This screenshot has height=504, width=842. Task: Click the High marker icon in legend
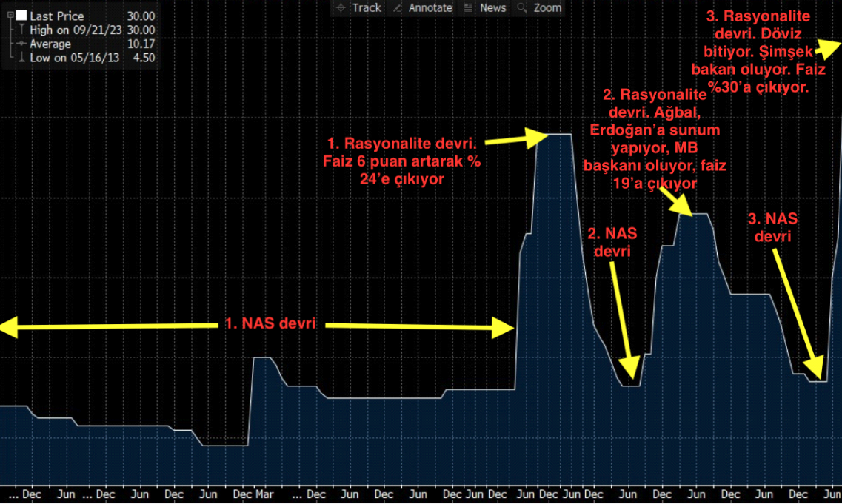click(x=21, y=30)
